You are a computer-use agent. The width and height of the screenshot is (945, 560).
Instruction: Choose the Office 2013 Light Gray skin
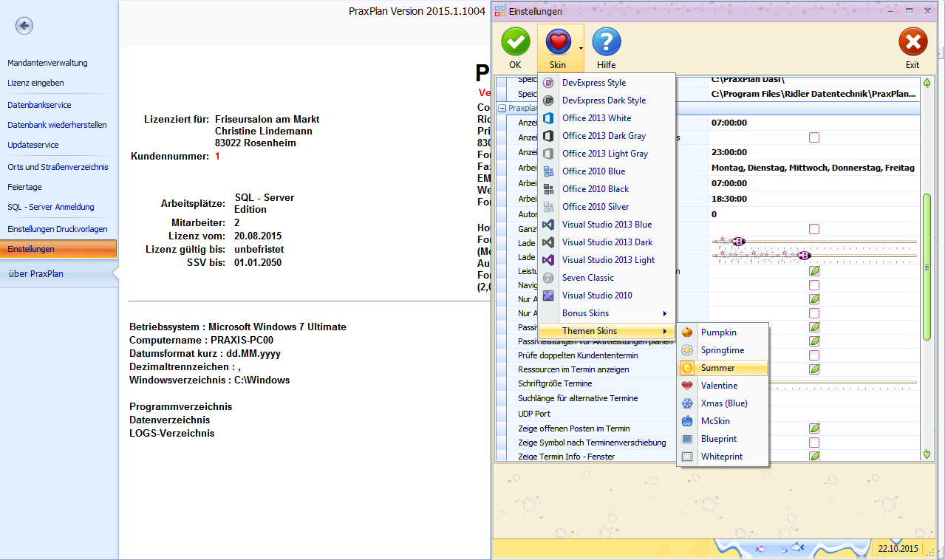606,154
